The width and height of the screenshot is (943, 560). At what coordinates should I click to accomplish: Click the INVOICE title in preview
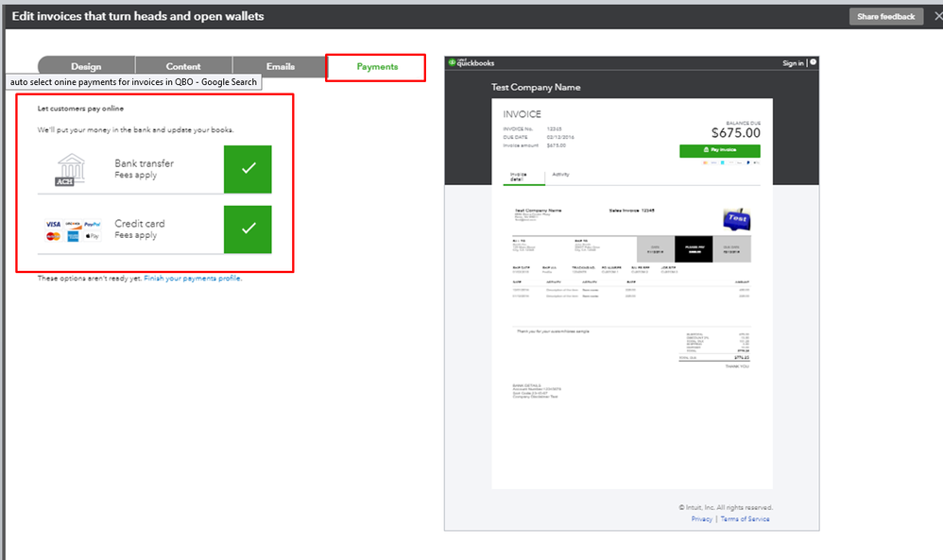pyautogui.click(x=522, y=114)
